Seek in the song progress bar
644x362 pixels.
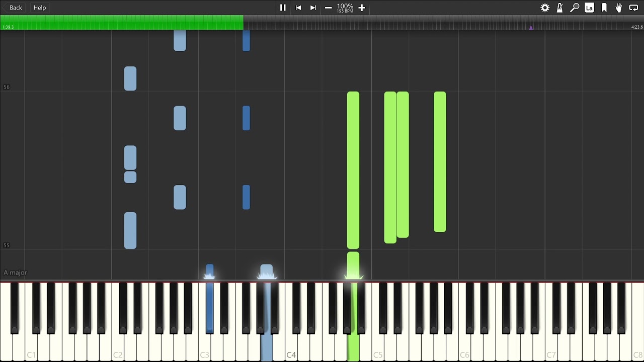point(322,22)
